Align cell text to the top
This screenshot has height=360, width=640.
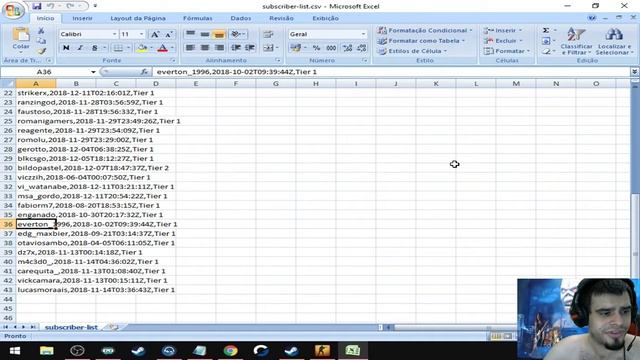tap(190, 34)
